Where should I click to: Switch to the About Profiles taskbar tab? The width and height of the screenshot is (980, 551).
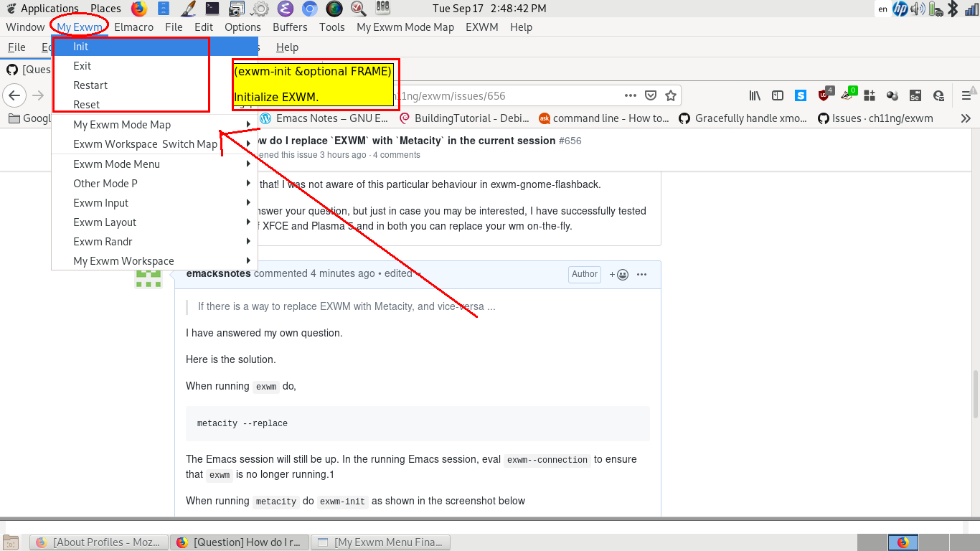tap(99, 542)
